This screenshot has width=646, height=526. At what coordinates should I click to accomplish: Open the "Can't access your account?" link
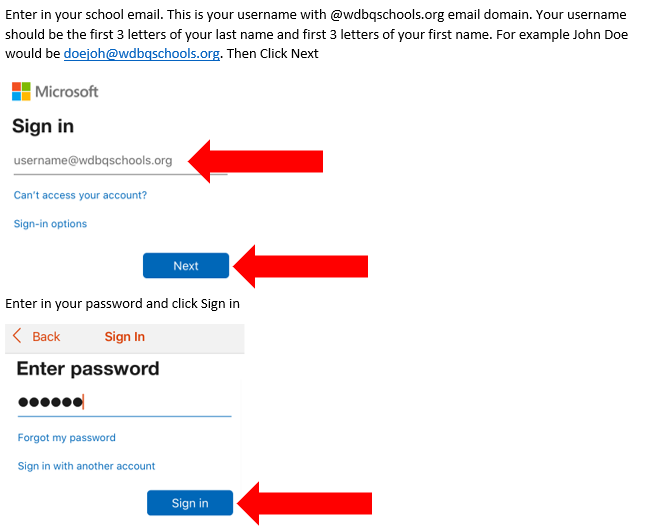tap(80, 195)
